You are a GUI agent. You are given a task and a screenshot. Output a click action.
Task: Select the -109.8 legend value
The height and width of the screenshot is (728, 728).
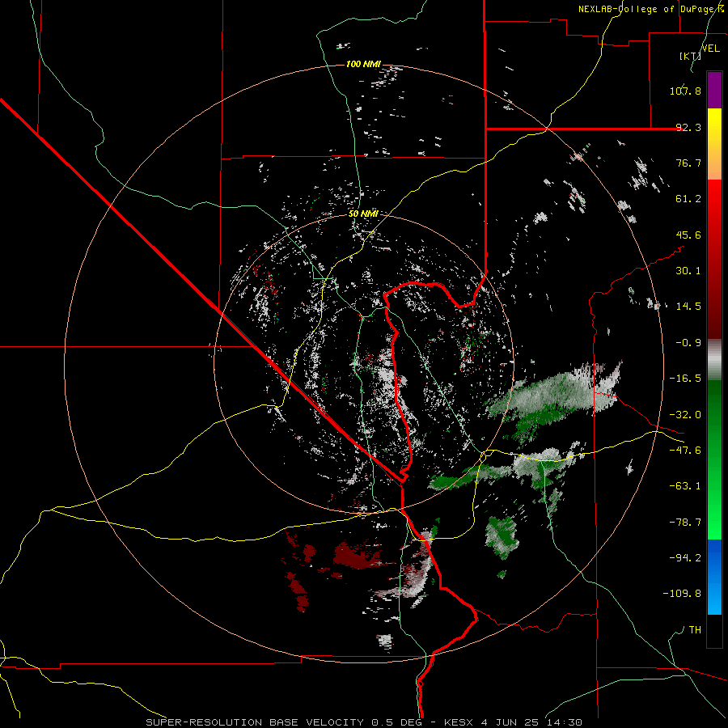[682, 594]
